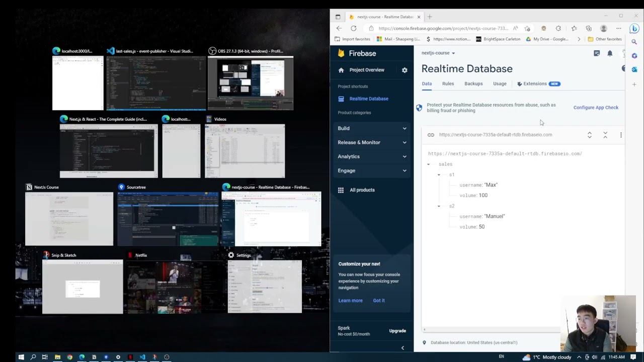The width and height of the screenshot is (644, 362).
Task: Collapse the s1 node
Action: coord(439,175)
